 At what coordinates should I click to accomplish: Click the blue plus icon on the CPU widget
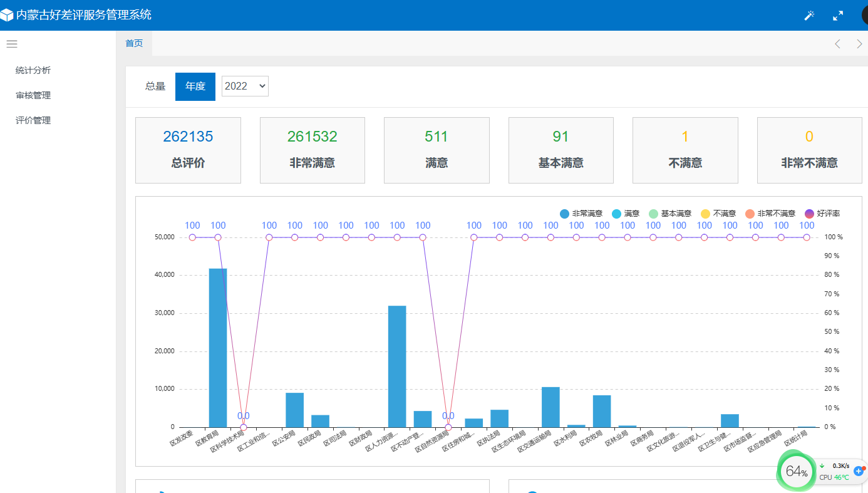[858, 470]
